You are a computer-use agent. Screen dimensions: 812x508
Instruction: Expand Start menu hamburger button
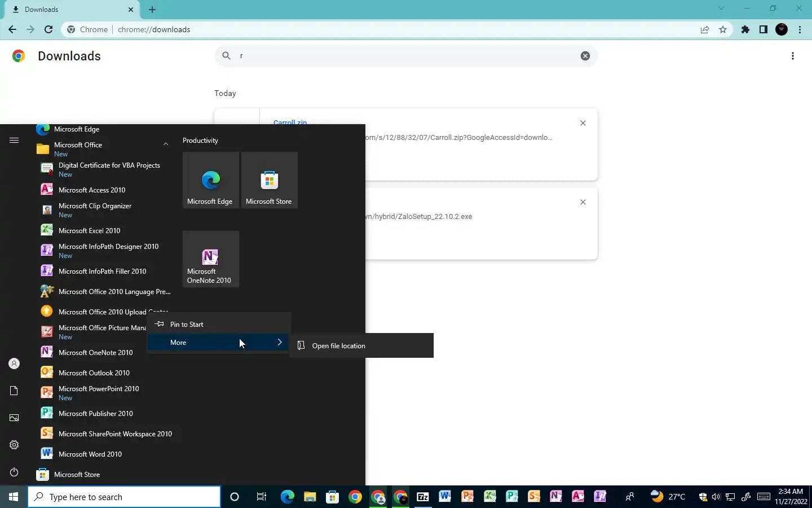pos(14,140)
